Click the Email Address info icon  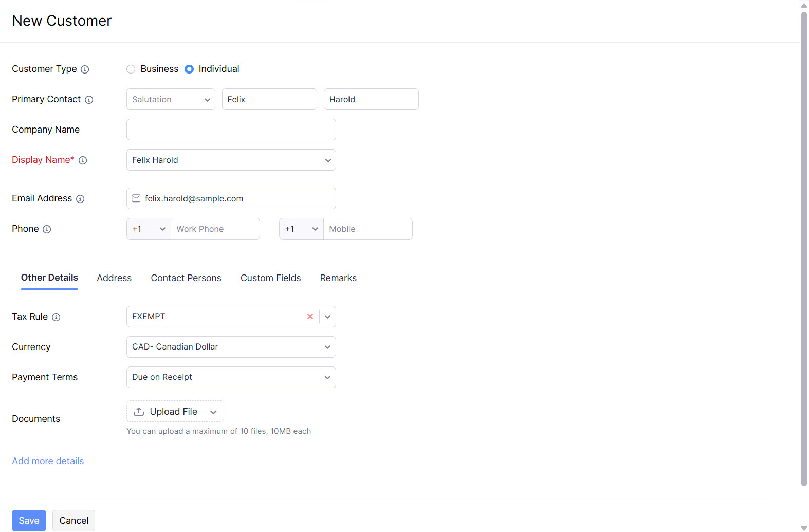point(80,199)
